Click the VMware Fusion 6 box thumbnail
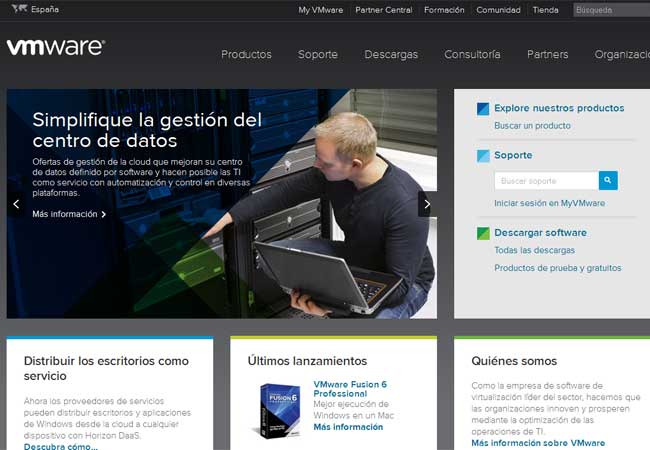Screen dimensions: 650x450 280,411
